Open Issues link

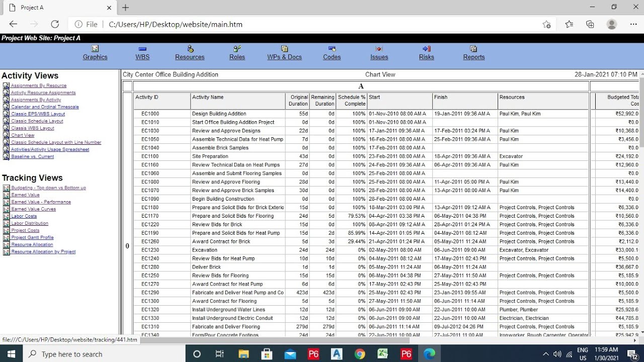pos(379,57)
